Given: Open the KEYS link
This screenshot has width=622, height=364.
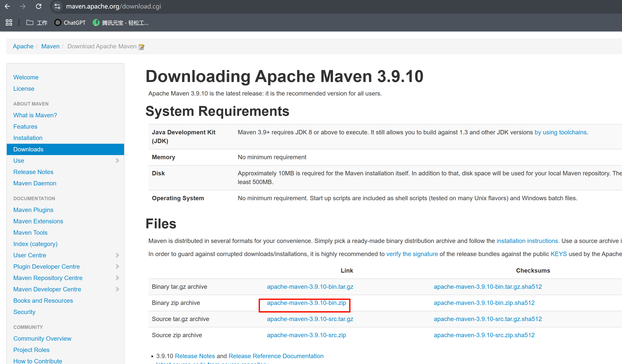Looking at the screenshot, I should tap(559, 254).
